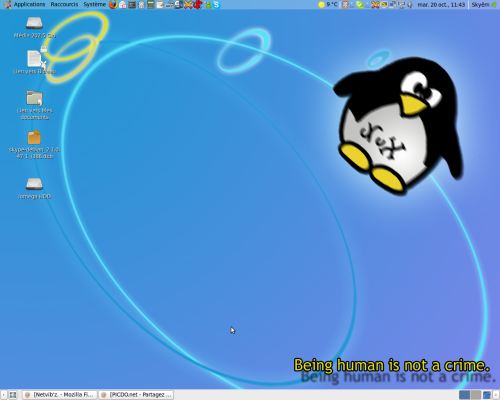Launch the calculator from the panel
The height and width of the screenshot is (400, 500).
(x=151, y=5)
